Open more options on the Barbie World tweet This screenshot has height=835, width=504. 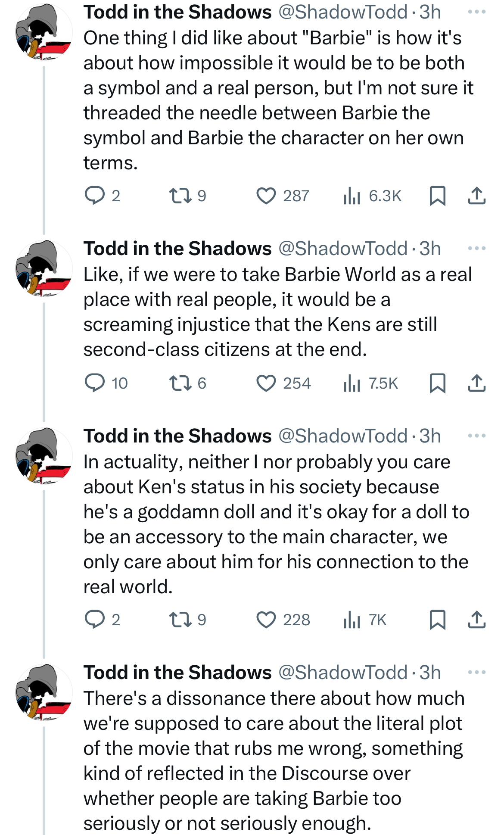pyautogui.click(x=477, y=249)
